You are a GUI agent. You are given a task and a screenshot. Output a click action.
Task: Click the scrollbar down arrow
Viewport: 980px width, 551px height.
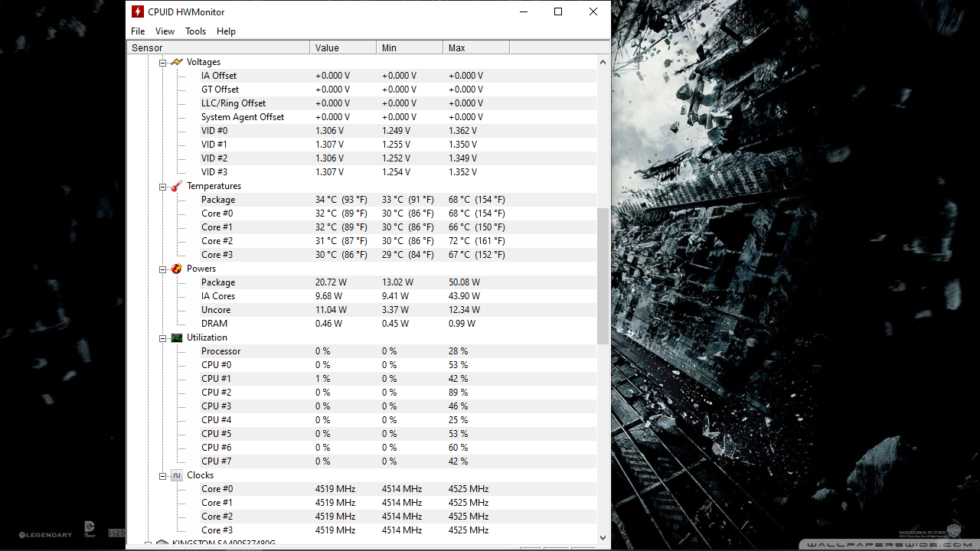[603, 537]
